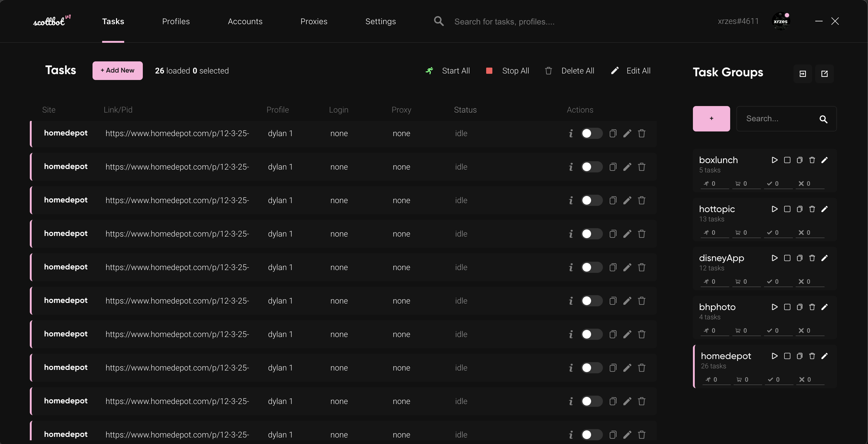868x444 pixels.
Task: Click the Add New task button
Action: click(118, 70)
